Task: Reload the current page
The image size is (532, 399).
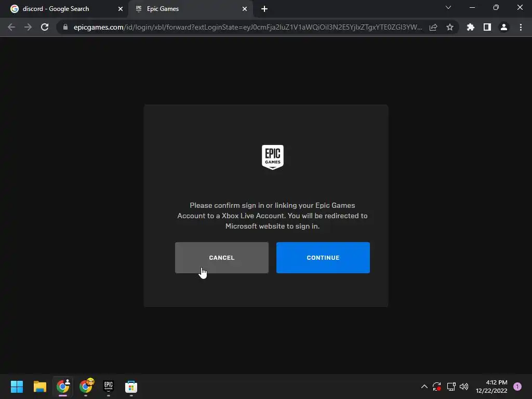Action: click(x=45, y=27)
